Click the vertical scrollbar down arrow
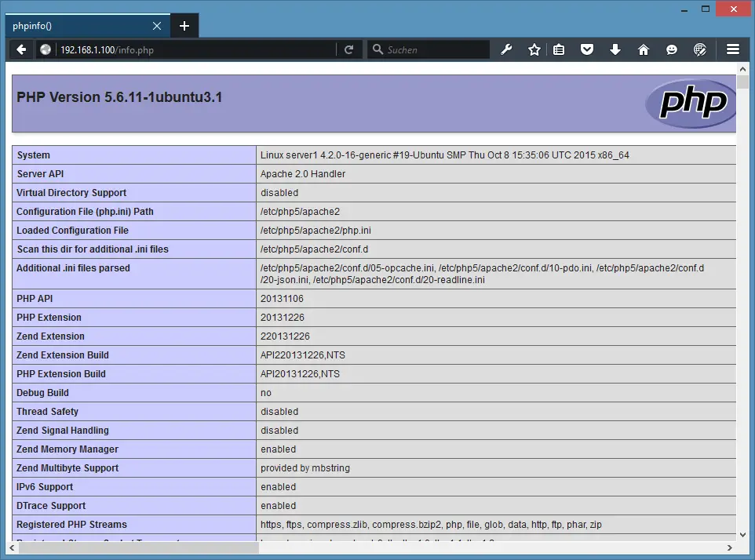The width and height of the screenshot is (755, 560). point(742,534)
